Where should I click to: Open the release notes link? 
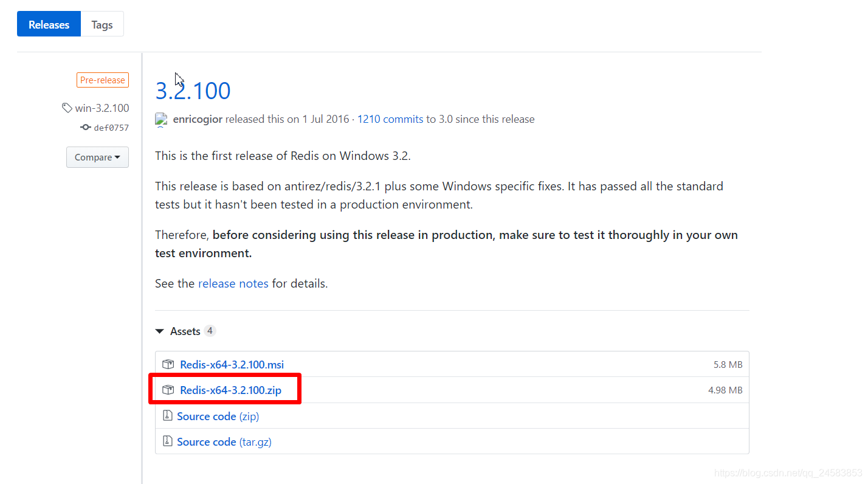233,283
